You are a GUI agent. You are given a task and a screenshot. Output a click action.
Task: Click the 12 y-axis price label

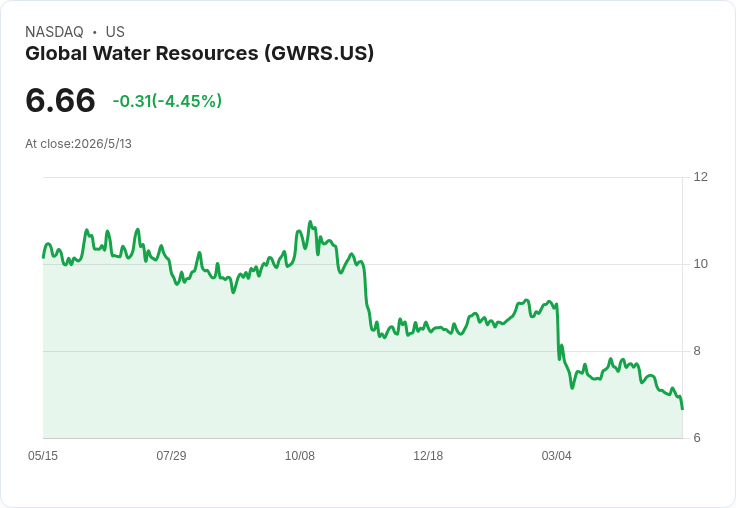tap(700, 177)
